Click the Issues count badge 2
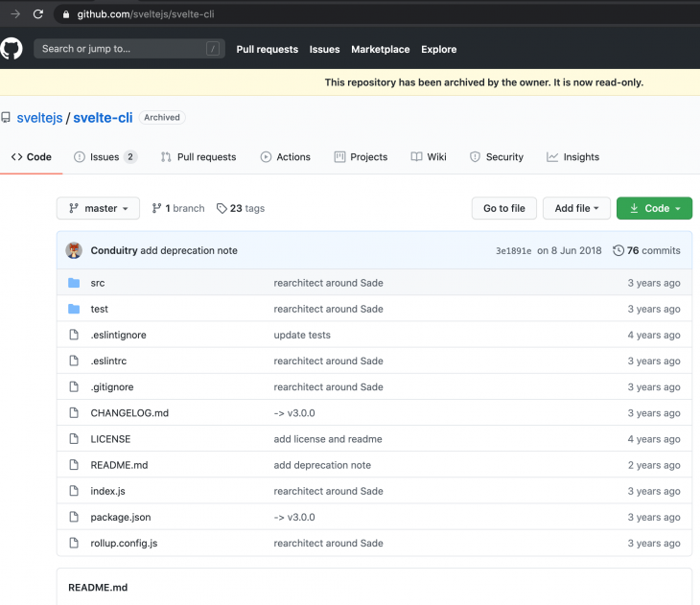700x605 pixels. click(x=130, y=157)
